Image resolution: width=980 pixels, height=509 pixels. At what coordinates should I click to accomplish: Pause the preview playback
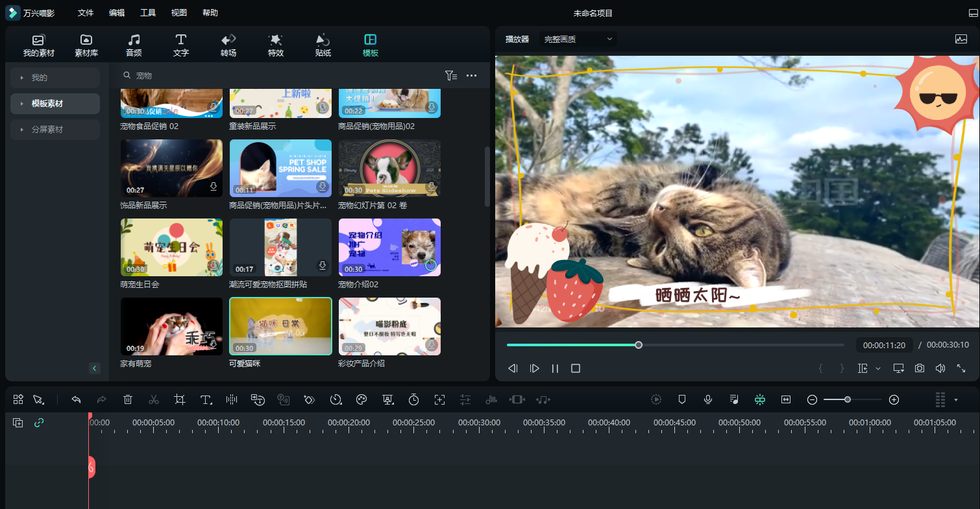coord(555,368)
